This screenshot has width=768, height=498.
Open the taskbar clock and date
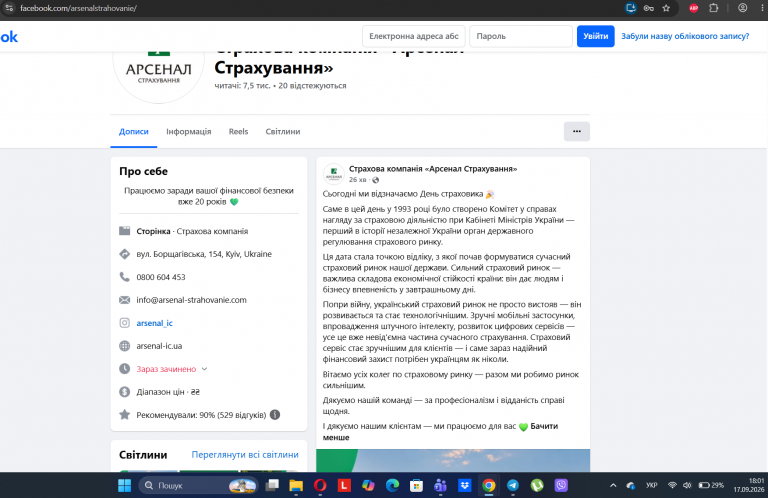749,485
